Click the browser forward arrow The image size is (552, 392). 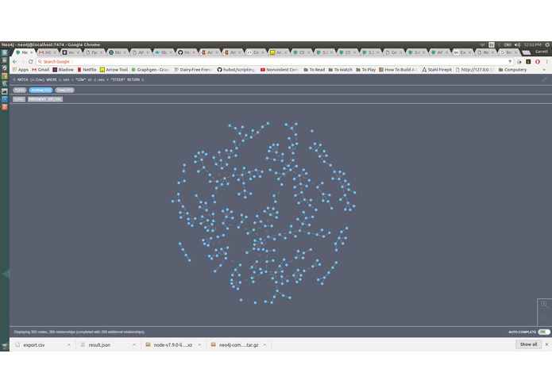tap(22, 62)
